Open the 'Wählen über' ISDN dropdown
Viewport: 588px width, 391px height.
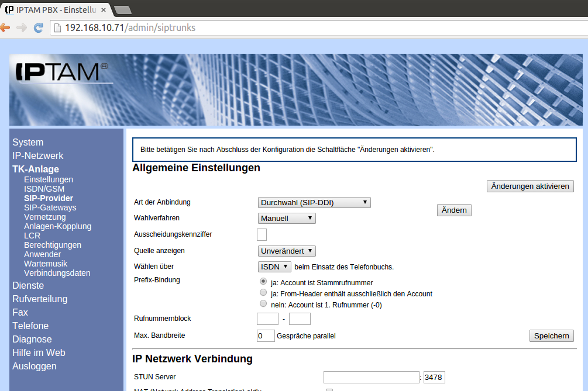(274, 267)
